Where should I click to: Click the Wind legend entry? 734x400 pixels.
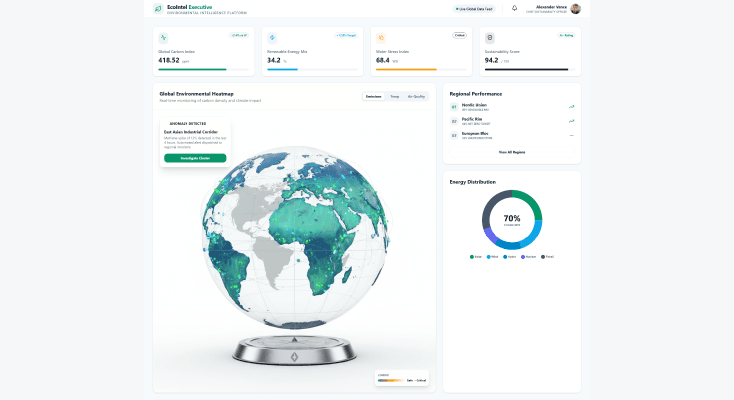tap(492, 257)
